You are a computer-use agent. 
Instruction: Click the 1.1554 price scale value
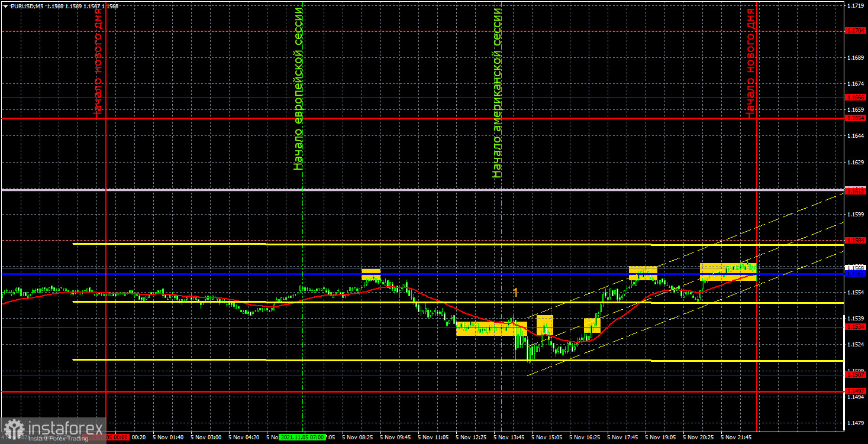856,293
